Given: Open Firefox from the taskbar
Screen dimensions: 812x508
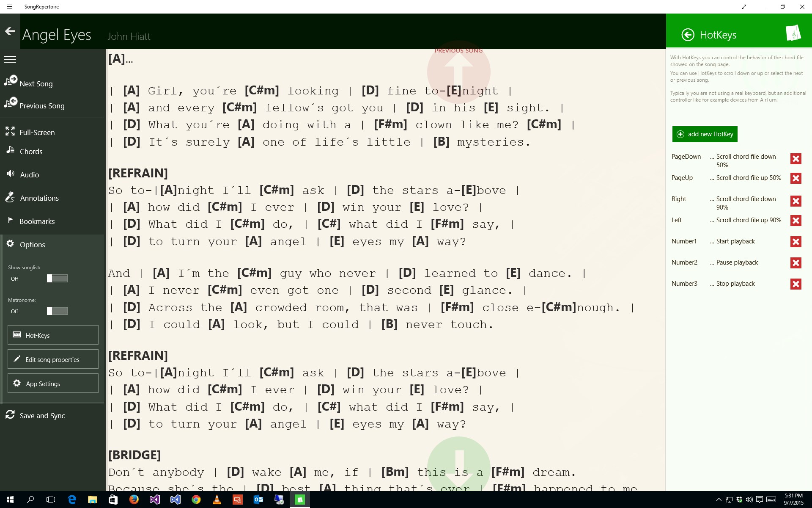Looking at the screenshot, I should (134, 500).
